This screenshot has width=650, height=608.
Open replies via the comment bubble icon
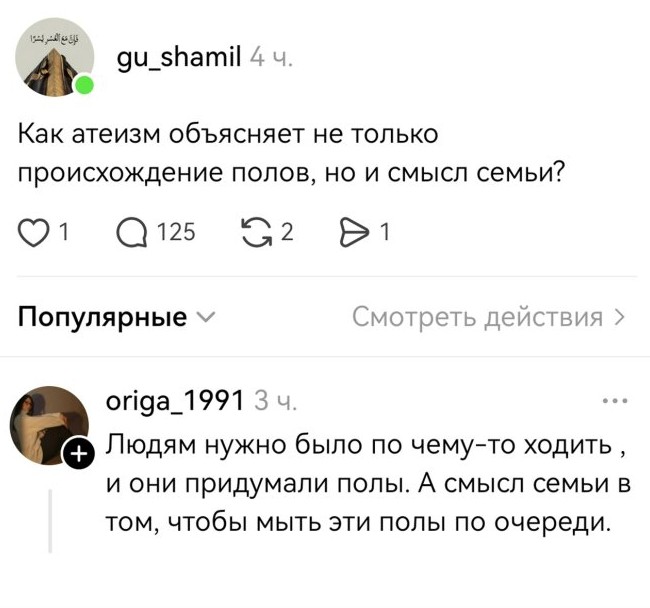click(133, 233)
